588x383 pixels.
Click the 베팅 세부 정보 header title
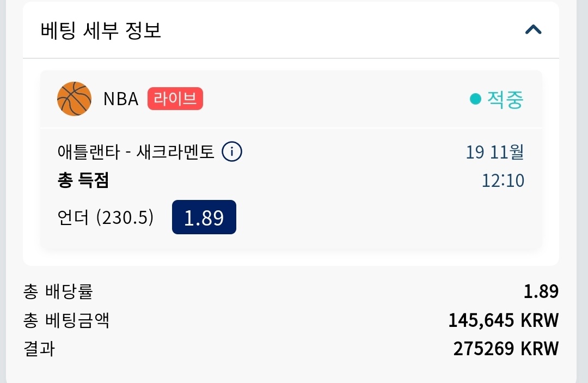click(101, 30)
